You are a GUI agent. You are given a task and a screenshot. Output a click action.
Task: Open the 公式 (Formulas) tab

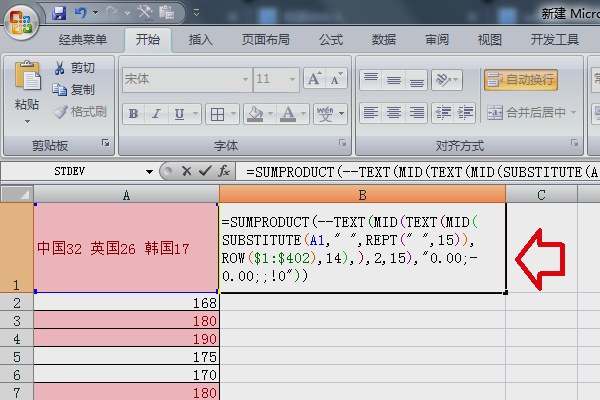(331, 40)
